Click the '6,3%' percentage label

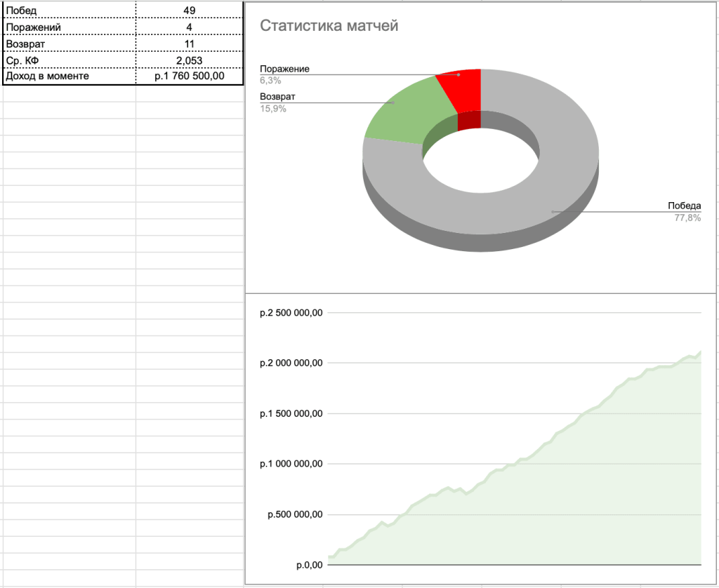(x=270, y=81)
